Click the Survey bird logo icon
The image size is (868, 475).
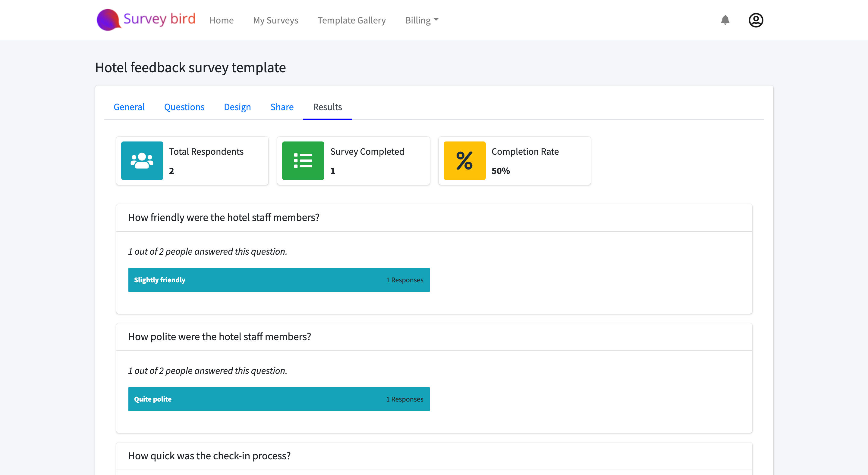click(x=108, y=20)
